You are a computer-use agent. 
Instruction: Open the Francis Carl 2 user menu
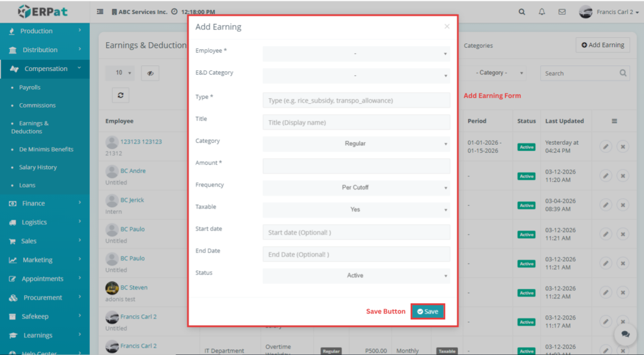[609, 12]
